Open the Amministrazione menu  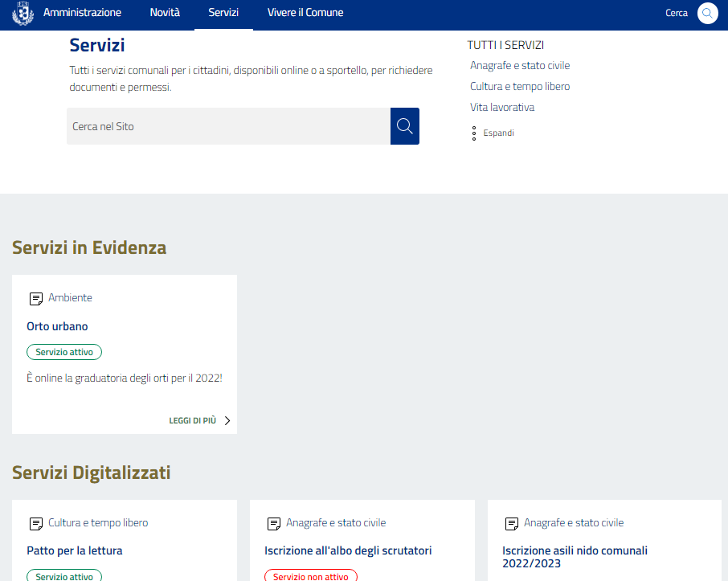[82, 13]
